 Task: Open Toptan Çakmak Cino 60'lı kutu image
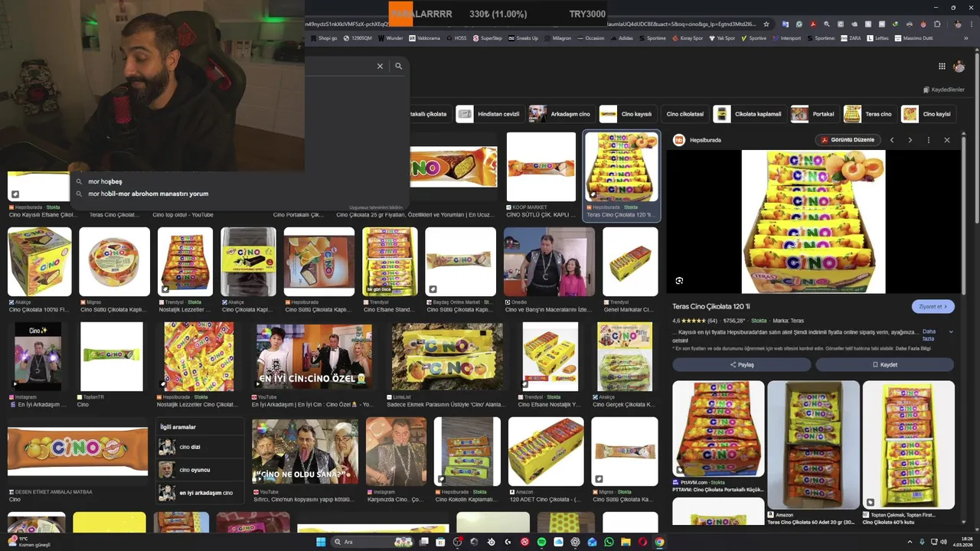[x=908, y=445]
